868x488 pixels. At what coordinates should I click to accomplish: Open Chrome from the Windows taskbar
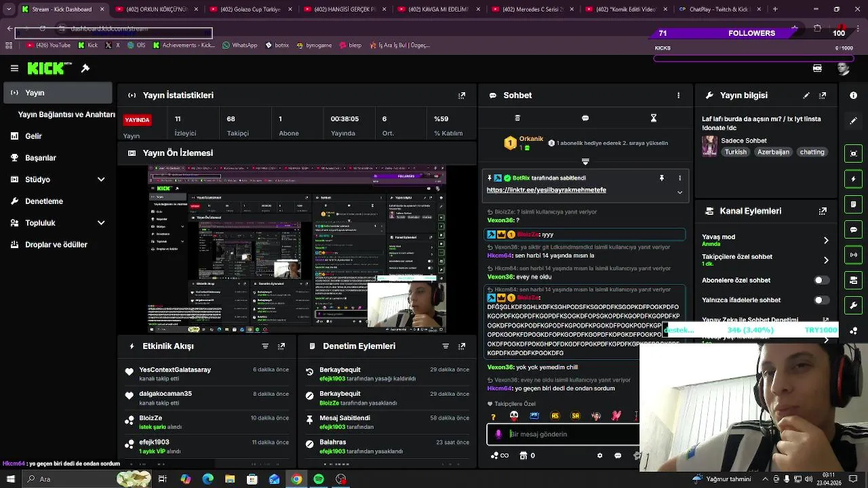[296, 479]
